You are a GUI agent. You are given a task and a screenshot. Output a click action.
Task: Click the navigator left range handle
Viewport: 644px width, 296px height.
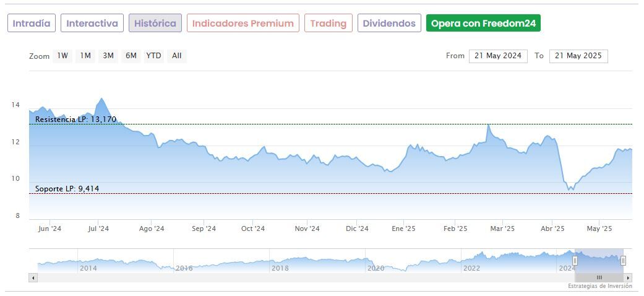click(575, 261)
